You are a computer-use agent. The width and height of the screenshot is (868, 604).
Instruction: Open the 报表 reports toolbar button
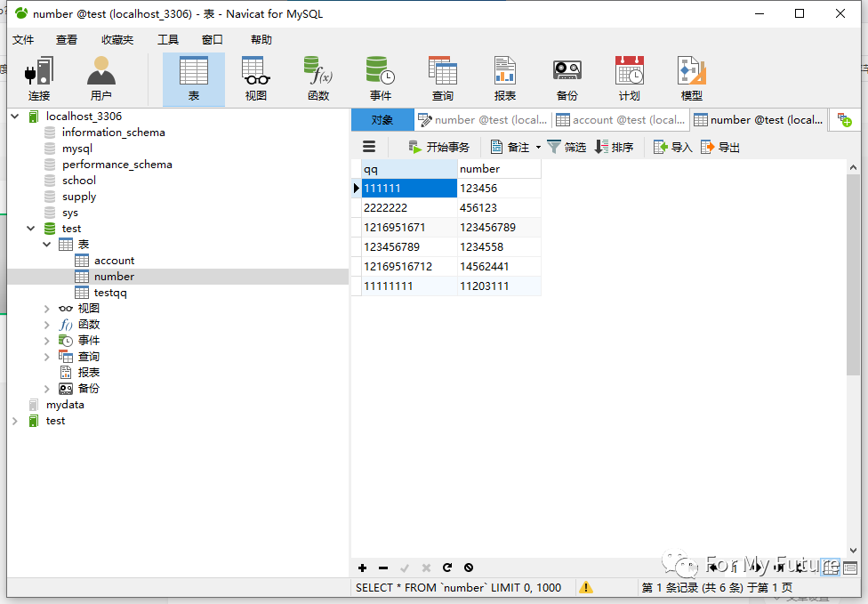click(505, 78)
